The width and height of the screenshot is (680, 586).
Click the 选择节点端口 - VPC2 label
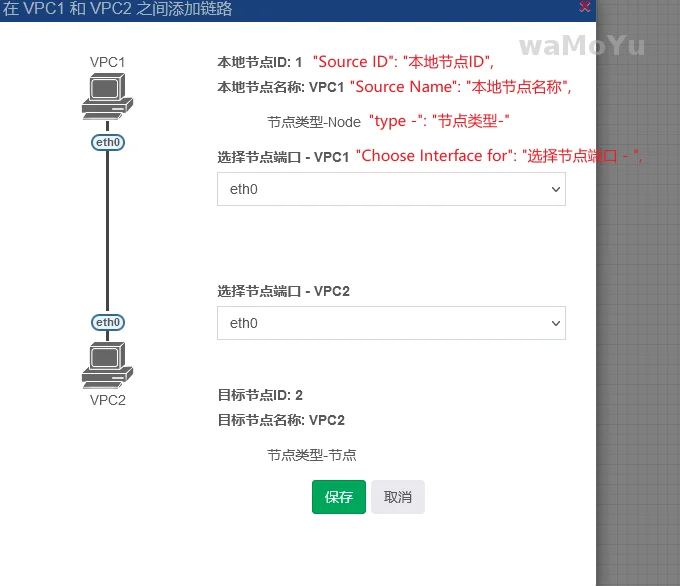283,291
